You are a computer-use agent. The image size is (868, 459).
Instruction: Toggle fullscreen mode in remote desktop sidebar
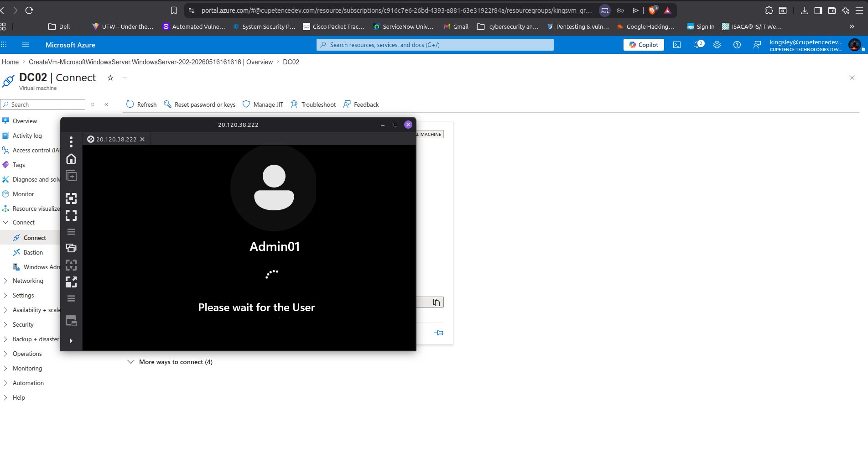71,215
